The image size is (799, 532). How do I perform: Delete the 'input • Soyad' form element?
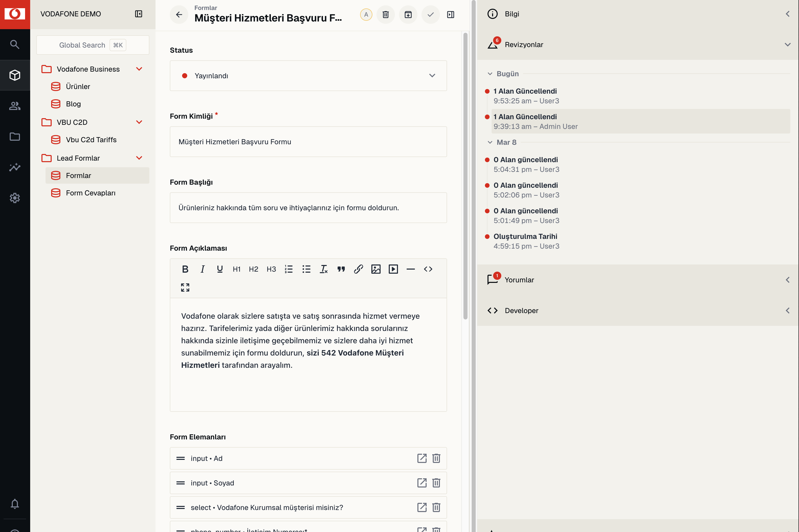coord(436,483)
